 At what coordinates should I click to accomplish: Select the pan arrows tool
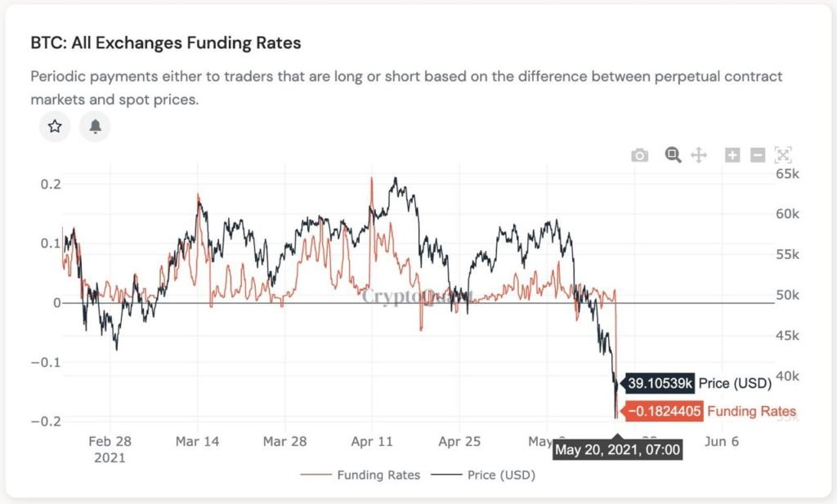699,155
